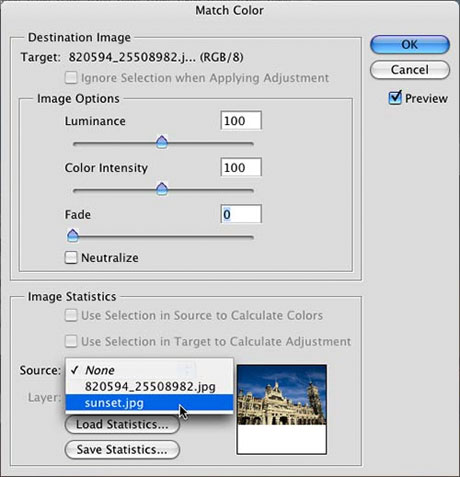This screenshot has width=460, height=477.
Task: Click the Luminance slider track right end
Action: [251, 144]
